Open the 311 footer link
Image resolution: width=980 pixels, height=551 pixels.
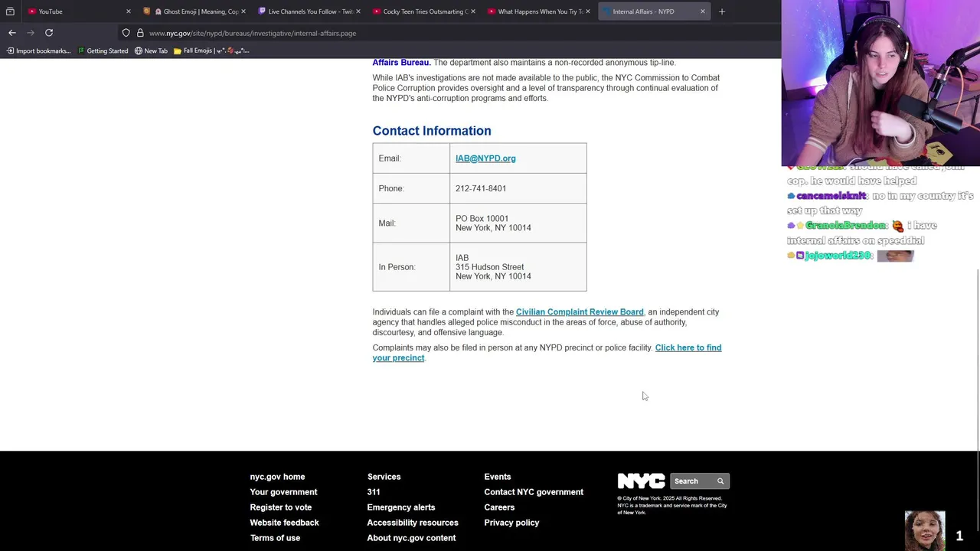point(374,492)
